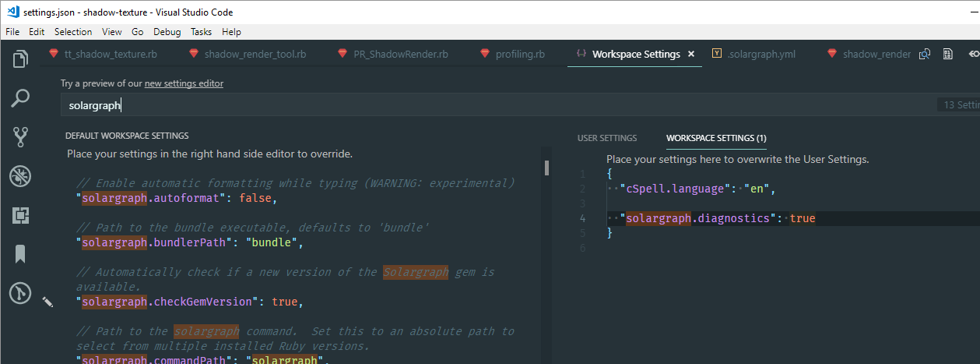The height and width of the screenshot is (364, 980).
Task: Click the 'new settings editor' link
Action: [x=184, y=83]
